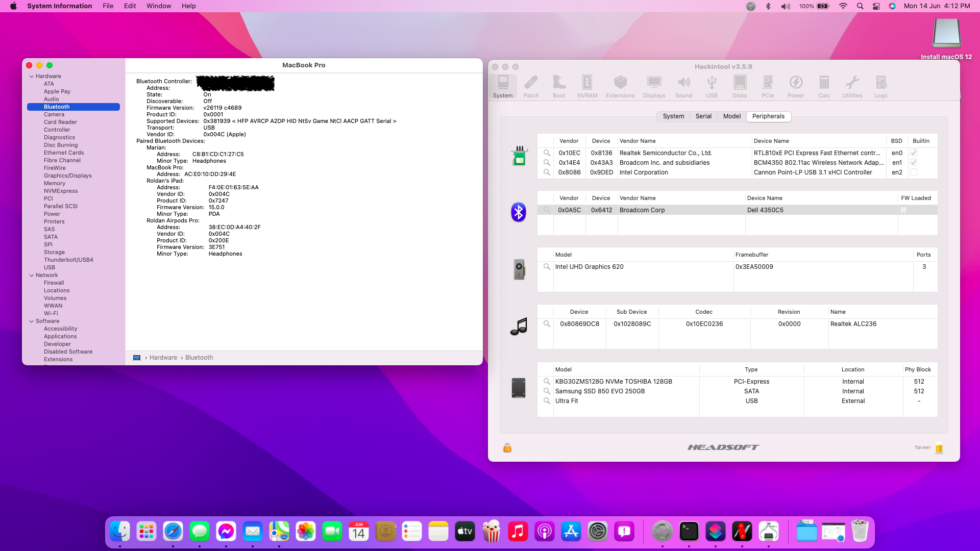This screenshot has width=980, height=551.
Task: Select USB in the Hardware list
Action: tap(50, 268)
